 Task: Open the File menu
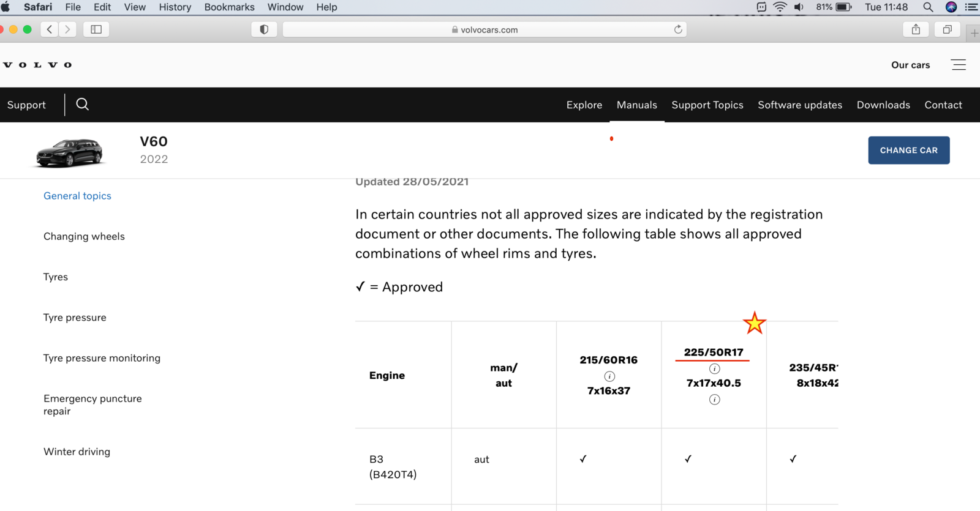tap(73, 7)
